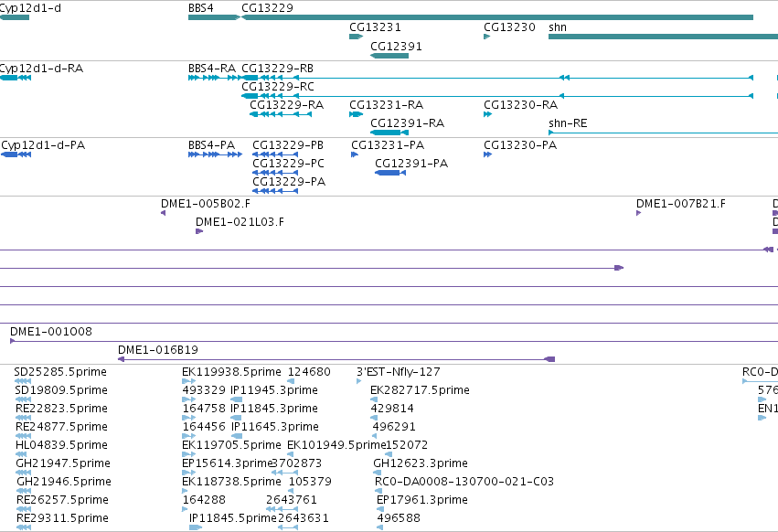This screenshot has width=778, height=532.
Task: Open the 496588 EST entry
Action: pyautogui.click(x=380, y=527)
